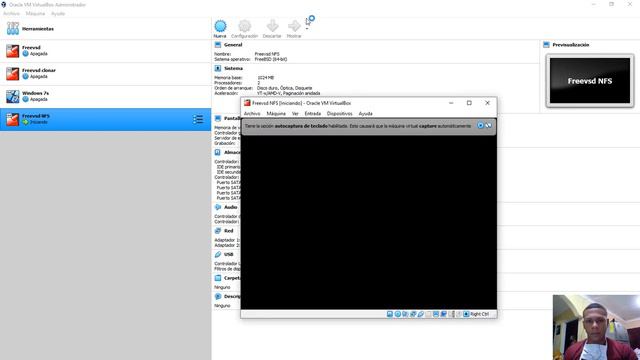Open the Herramientas tools entry

click(106, 29)
